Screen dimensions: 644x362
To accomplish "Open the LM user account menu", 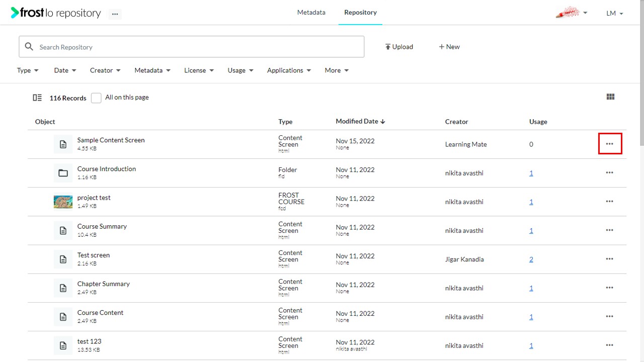I will [615, 14].
